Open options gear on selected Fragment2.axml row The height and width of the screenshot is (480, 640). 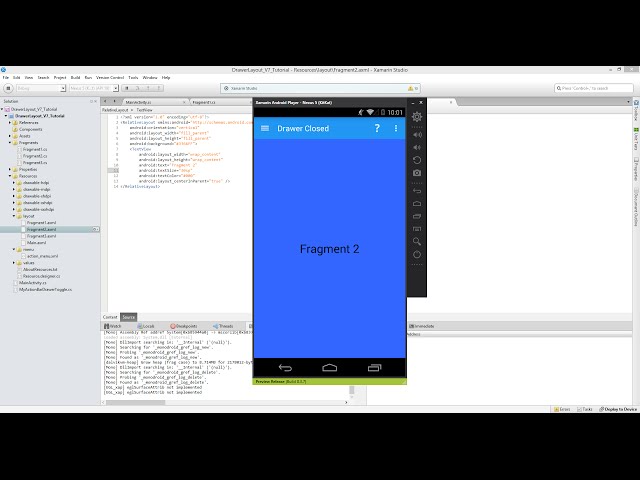pyautogui.click(x=95, y=229)
